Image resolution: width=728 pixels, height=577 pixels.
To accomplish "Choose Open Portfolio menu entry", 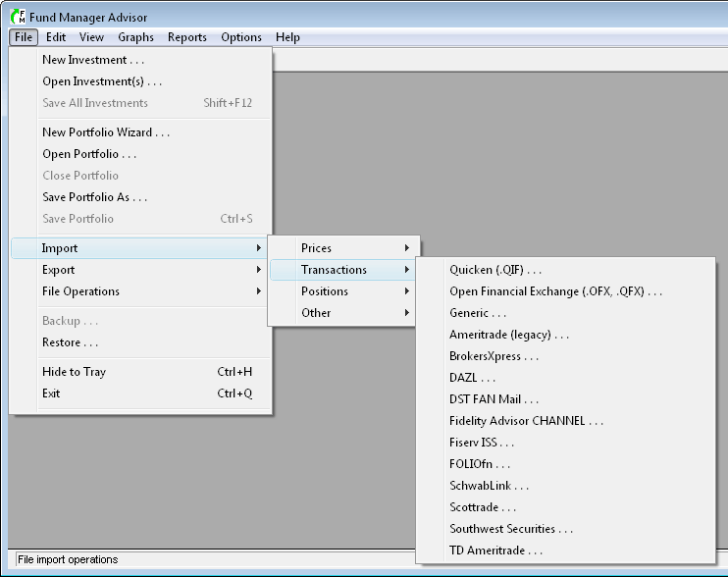I will (x=140, y=154).
